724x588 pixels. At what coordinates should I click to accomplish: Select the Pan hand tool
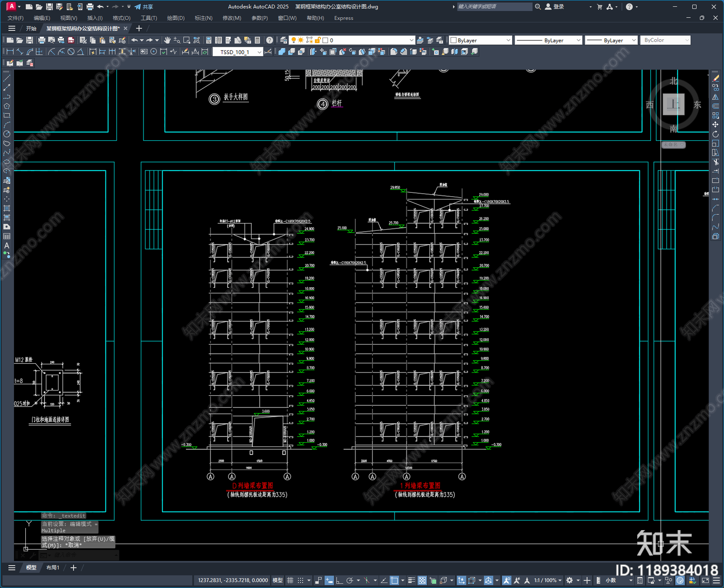click(x=167, y=40)
